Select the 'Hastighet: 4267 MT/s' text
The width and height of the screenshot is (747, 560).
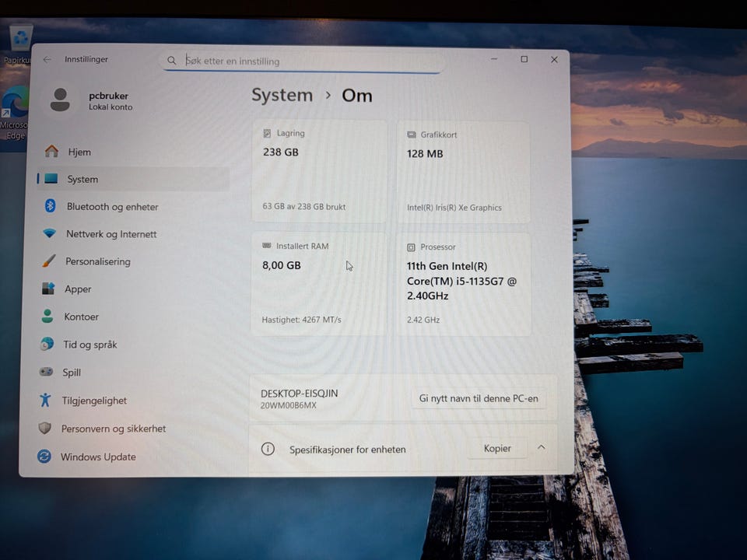pos(302,320)
